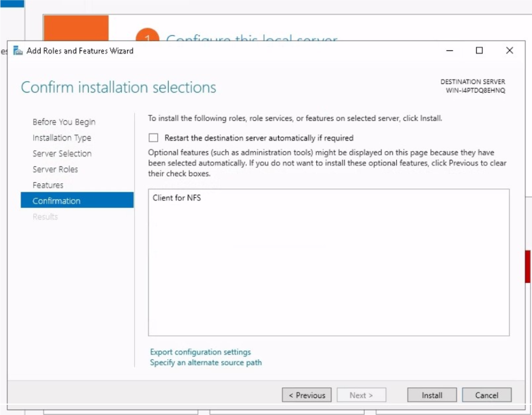
Task: Click the wizard icon in title bar
Action: point(18,51)
